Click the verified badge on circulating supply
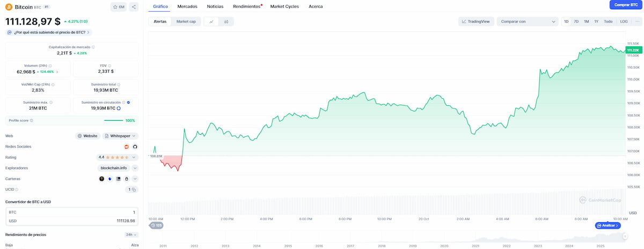 coord(129,102)
